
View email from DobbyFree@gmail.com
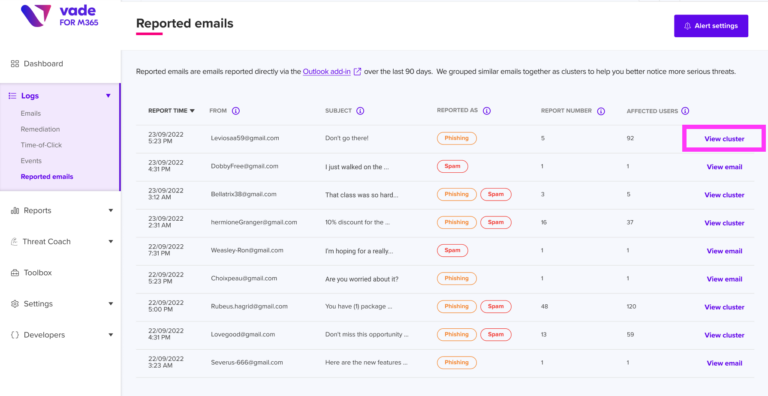pyautogui.click(x=724, y=167)
